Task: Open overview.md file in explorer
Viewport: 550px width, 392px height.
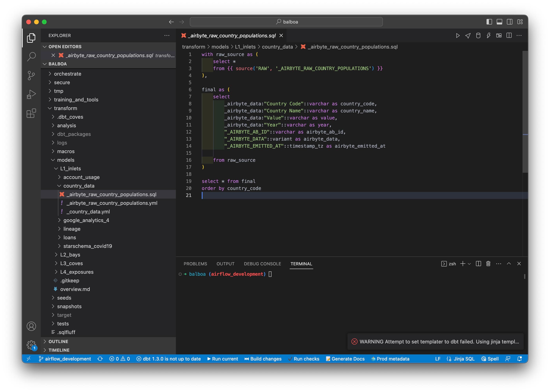Action: pyautogui.click(x=108, y=289)
